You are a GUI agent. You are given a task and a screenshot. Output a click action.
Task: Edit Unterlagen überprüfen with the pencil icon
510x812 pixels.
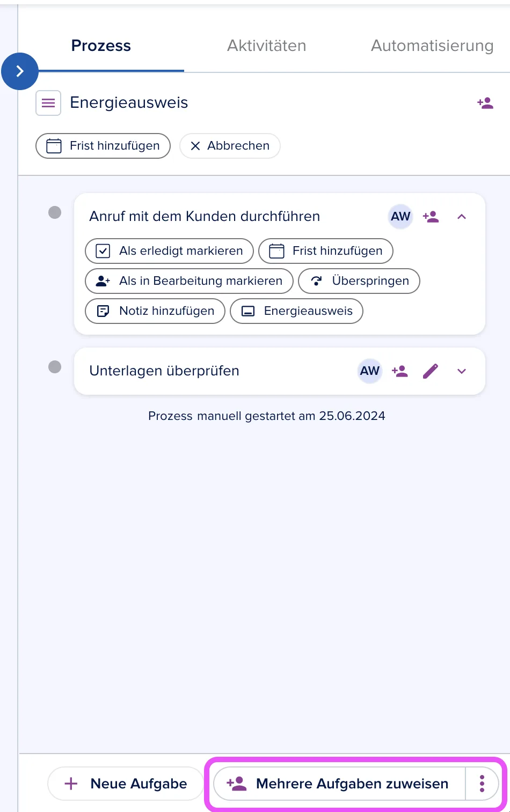[x=431, y=371]
